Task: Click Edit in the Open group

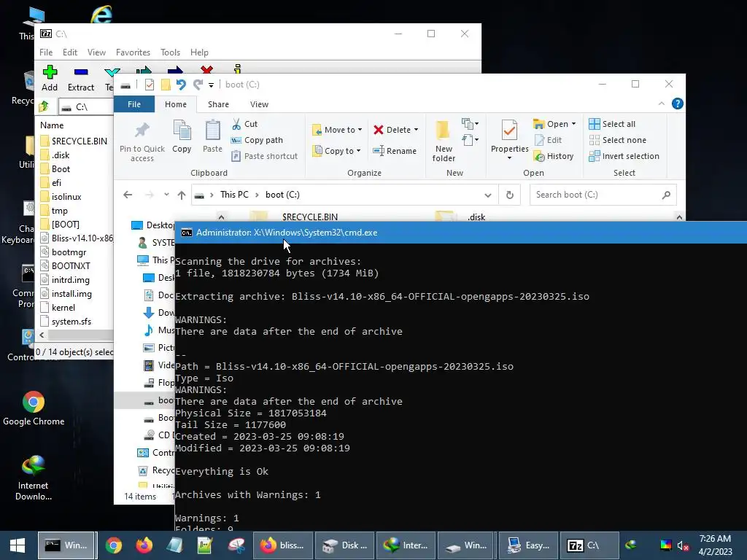Action: pyautogui.click(x=549, y=140)
